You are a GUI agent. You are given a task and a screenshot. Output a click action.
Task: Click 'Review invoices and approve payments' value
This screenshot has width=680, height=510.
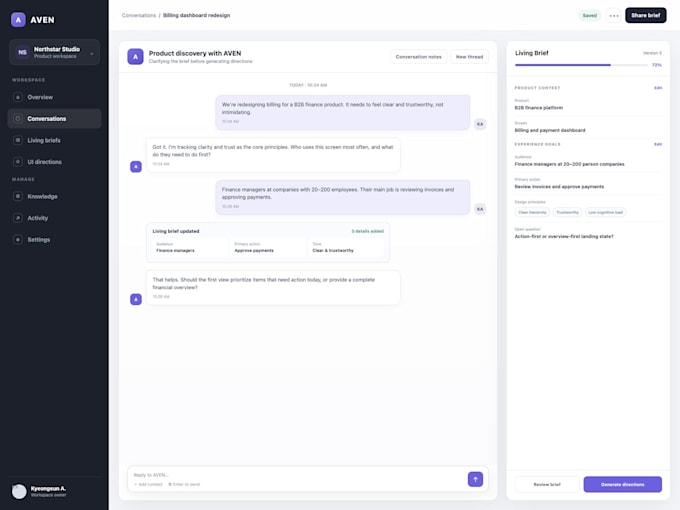(x=559, y=187)
